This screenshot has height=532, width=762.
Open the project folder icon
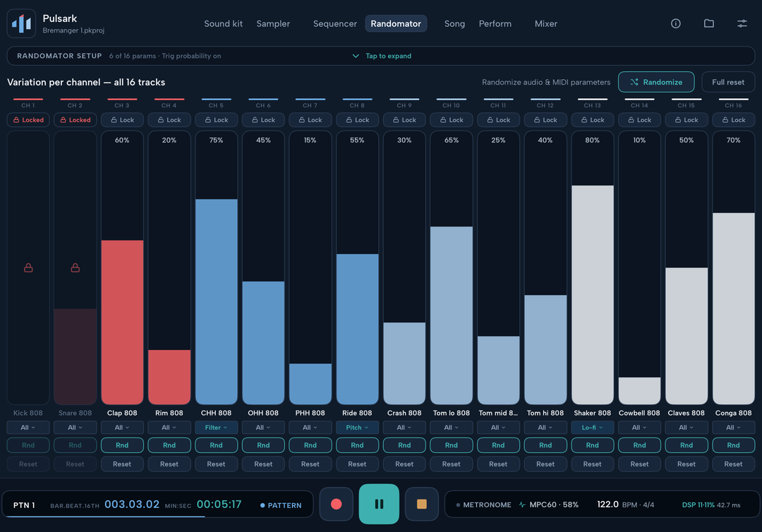click(708, 23)
